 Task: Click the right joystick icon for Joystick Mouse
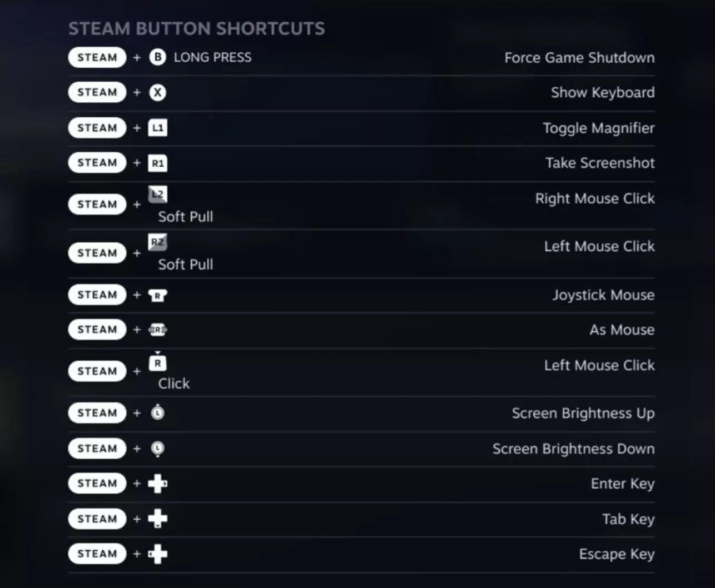tap(157, 295)
